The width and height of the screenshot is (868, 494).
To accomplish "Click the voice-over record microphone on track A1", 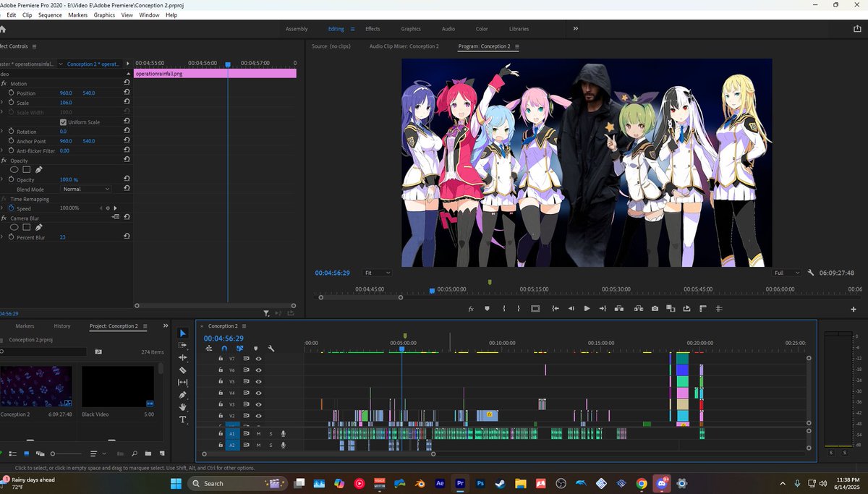I will click(283, 434).
